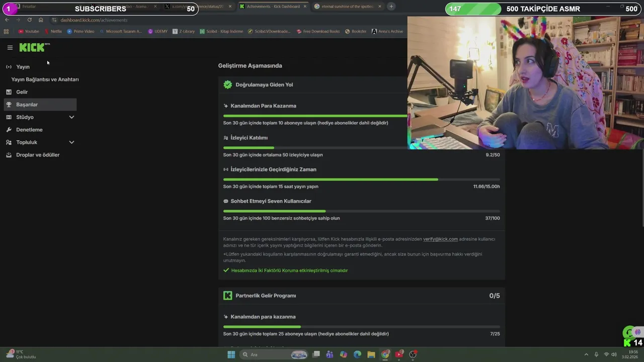Open the Anna's Archive bookmark
Viewport: 644px width, 362px height.
(x=387, y=31)
